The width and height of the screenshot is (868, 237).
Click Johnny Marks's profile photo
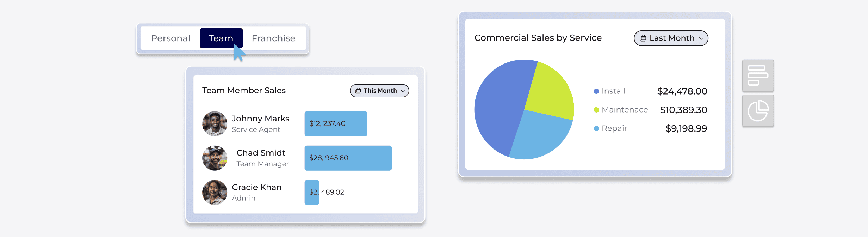coord(214,123)
